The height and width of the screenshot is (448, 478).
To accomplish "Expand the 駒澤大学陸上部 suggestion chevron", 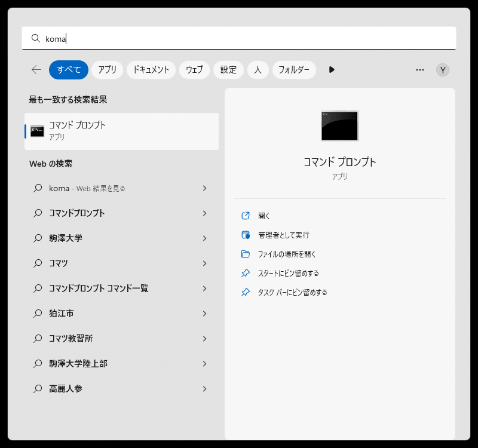I will coord(204,364).
